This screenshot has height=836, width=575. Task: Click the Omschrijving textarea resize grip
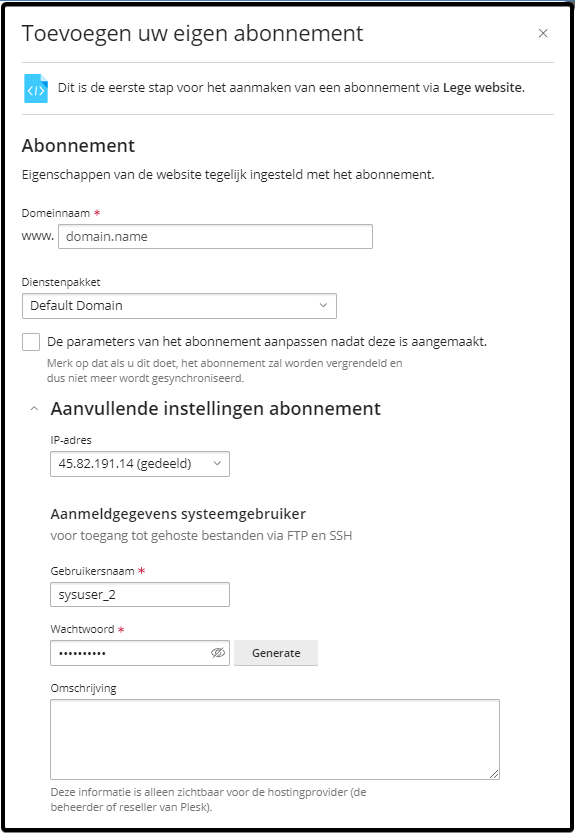tap(494, 774)
